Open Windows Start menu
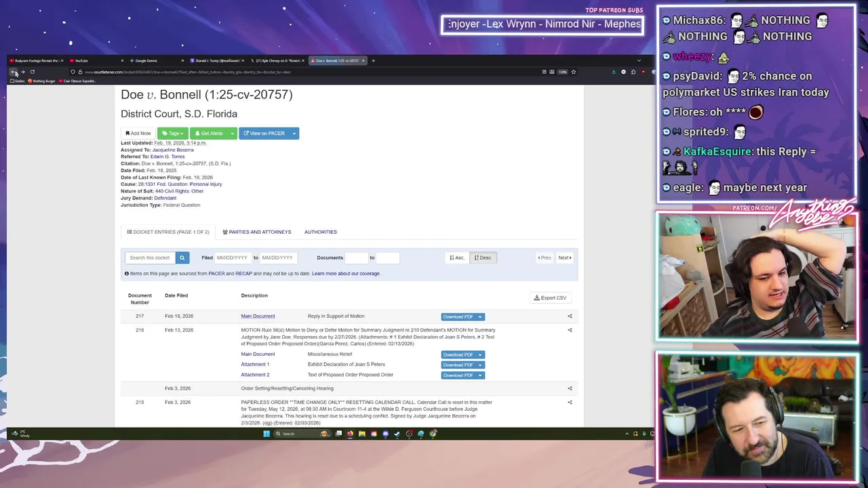The height and width of the screenshot is (488, 868). (267, 434)
